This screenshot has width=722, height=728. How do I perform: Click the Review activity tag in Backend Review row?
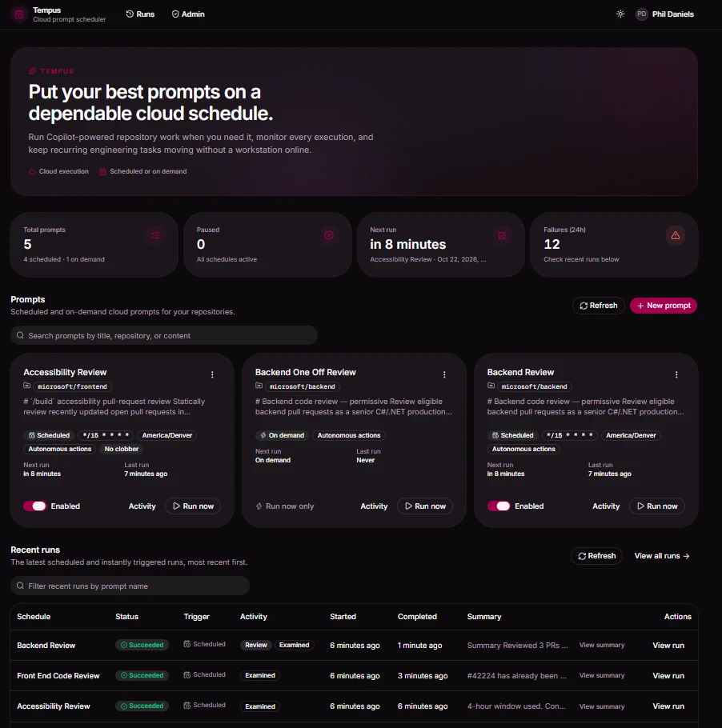(x=256, y=646)
